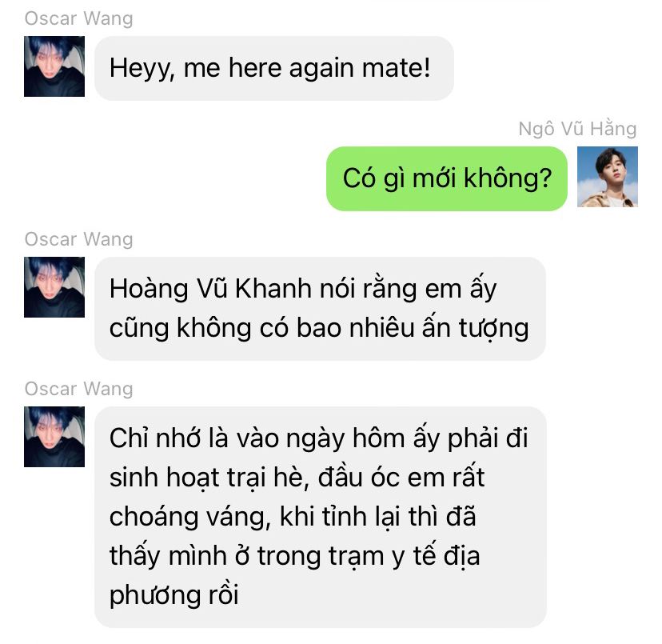Tap Oscar Wang's avatar next to the Hoàng Vũ Khanh message

coord(54,287)
